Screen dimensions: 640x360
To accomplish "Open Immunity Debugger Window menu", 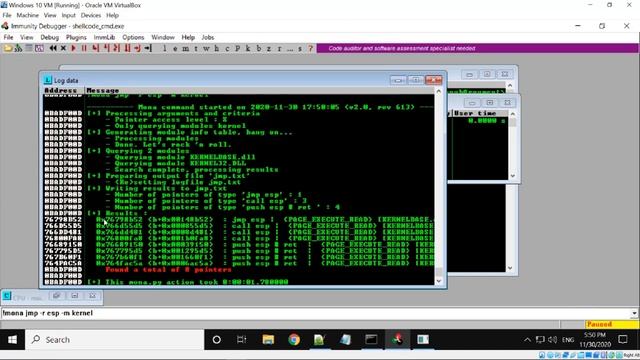I will [x=163, y=37].
